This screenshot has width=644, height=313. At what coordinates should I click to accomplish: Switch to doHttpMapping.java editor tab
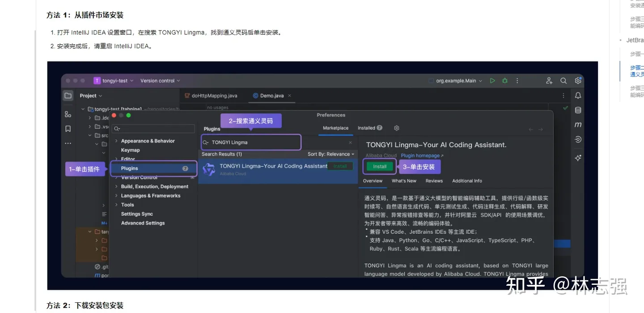pos(211,96)
